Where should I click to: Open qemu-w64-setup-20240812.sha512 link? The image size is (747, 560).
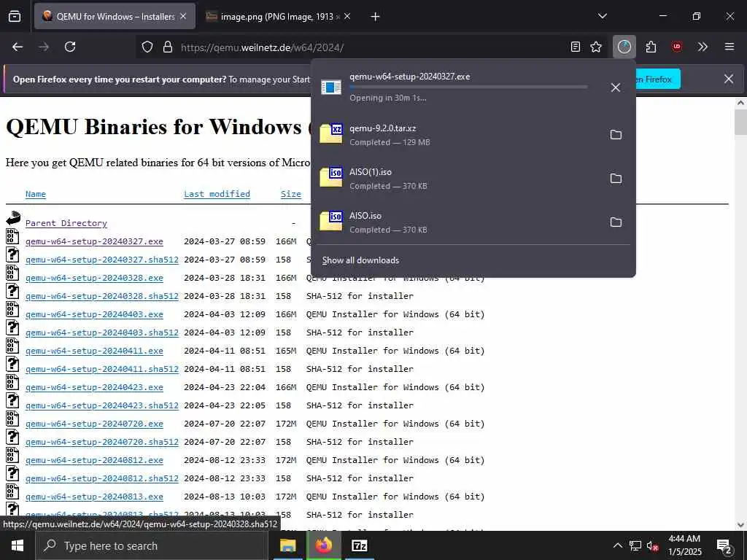coord(102,478)
